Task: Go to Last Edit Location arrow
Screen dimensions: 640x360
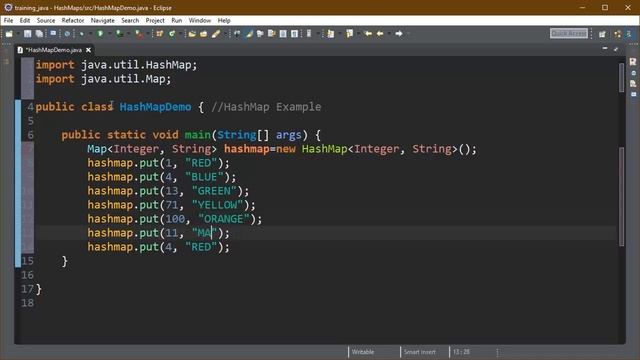Action: tap(368, 34)
